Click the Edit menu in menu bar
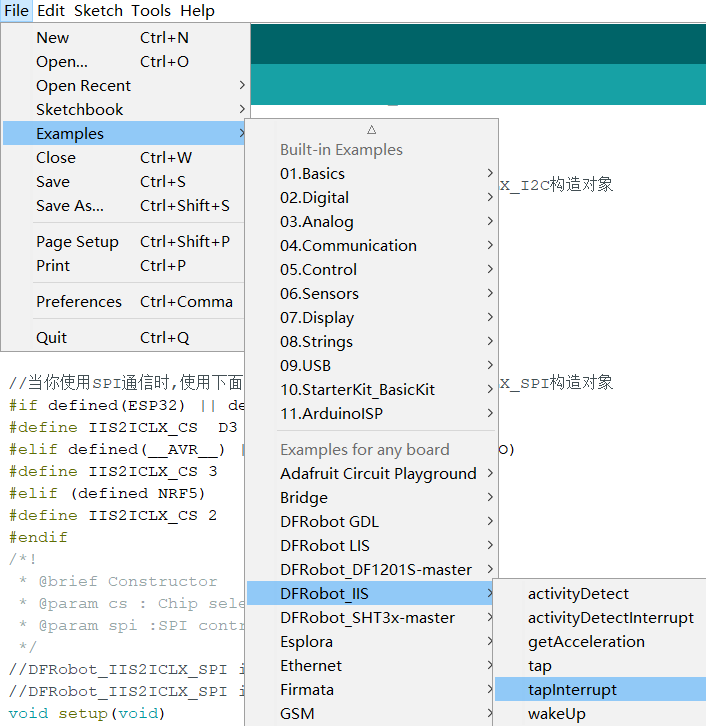The image size is (706, 726). point(51,11)
